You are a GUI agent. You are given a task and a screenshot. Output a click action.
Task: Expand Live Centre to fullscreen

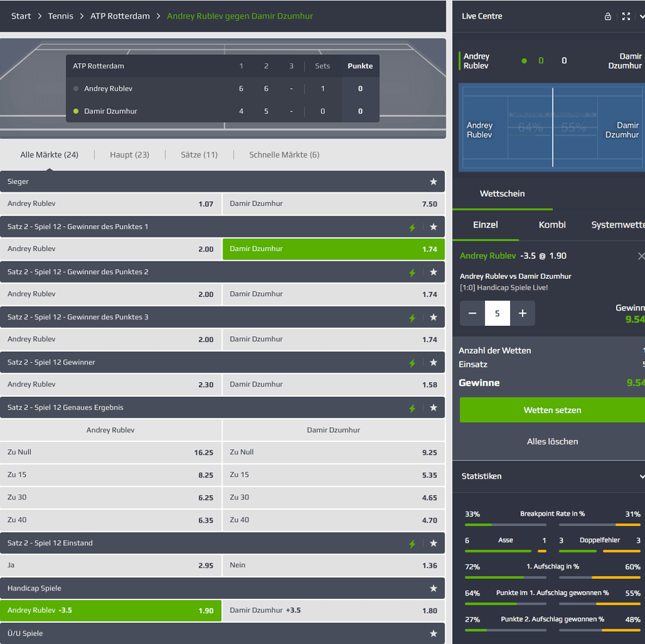pyautogui.click(x=626, y=16)
